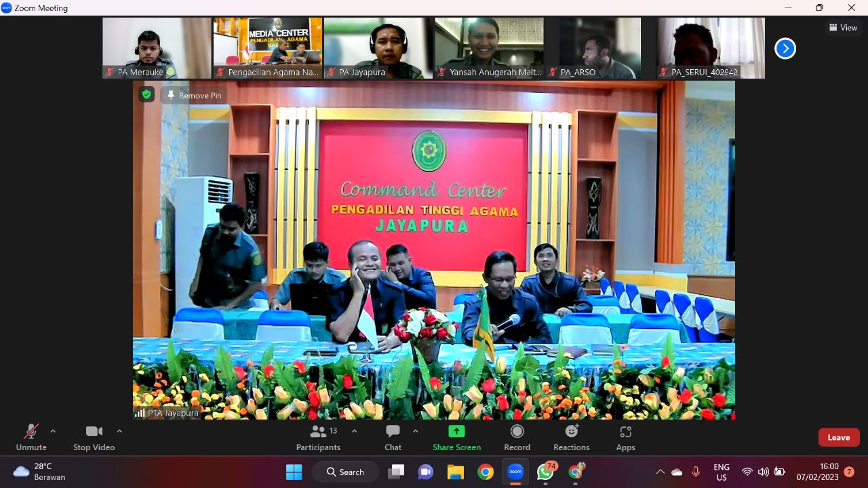The width and height of the screenshot is (868, 488).
Task: Open WhatsApp from the taskbar
Action: click(545, 472)
